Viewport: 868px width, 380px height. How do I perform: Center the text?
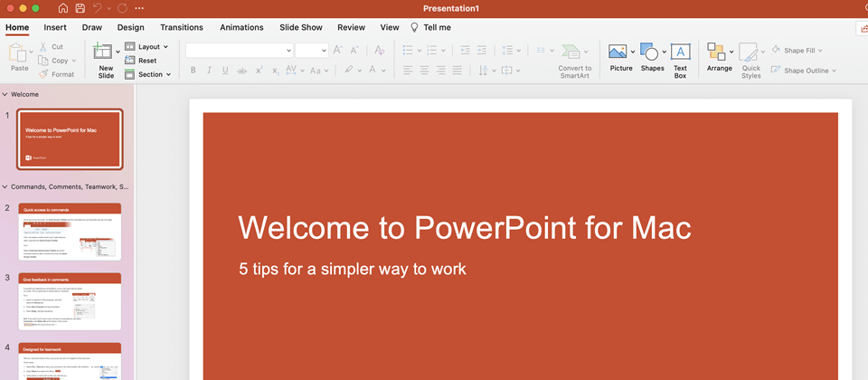(425, 71)
